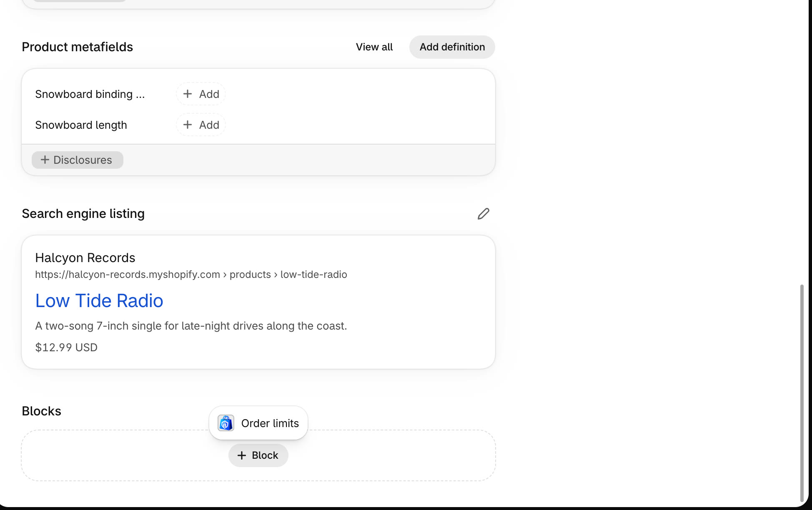Add value for Snowboard binding metafield
This screenshot has width=812, height=510.
[x=201, y=94]
